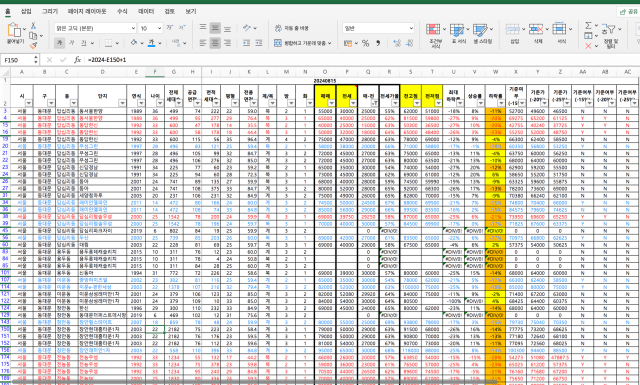Click the Fill down icon
The width and height of the screenshot is (640, 385).
pos(588,36)
